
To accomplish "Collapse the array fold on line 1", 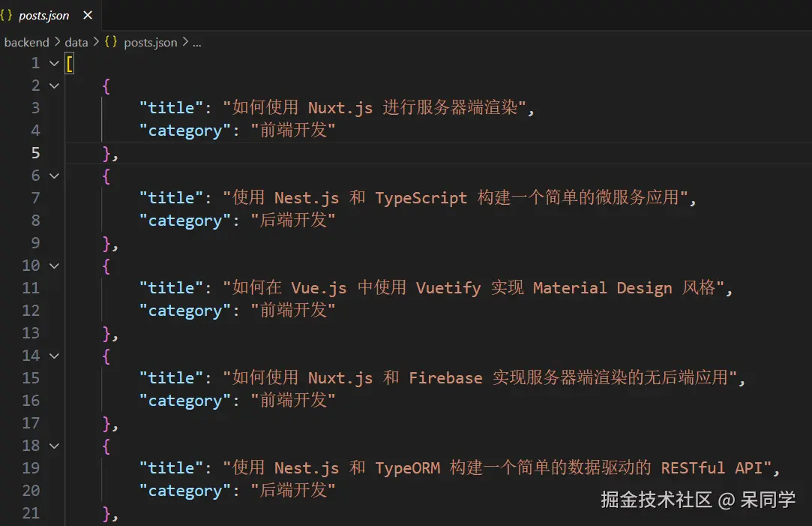I will [54, 63].
